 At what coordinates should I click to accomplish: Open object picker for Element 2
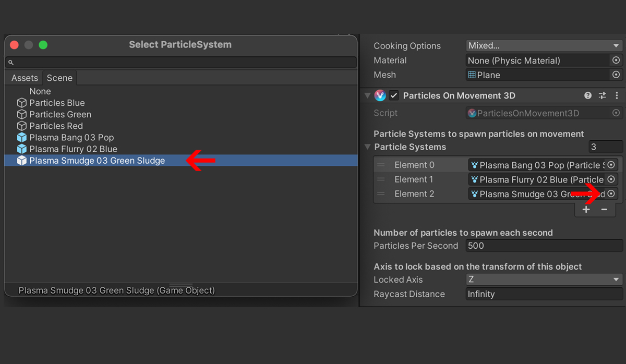click(x=611, y=194)
